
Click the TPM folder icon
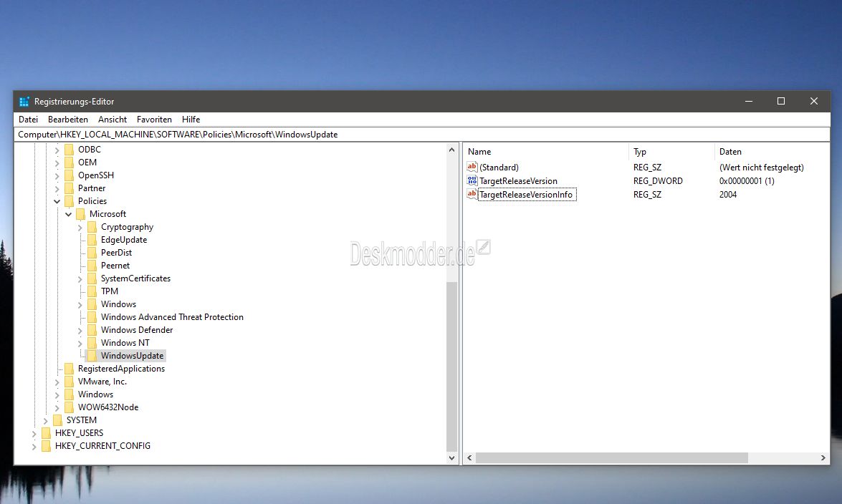tap(92, 291)
